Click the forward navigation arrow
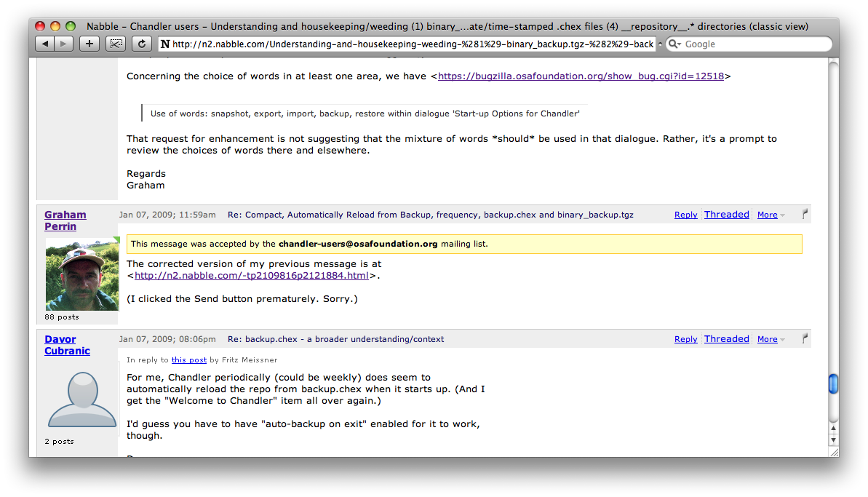This screenshot has width=868, height=497. (64, 44)
